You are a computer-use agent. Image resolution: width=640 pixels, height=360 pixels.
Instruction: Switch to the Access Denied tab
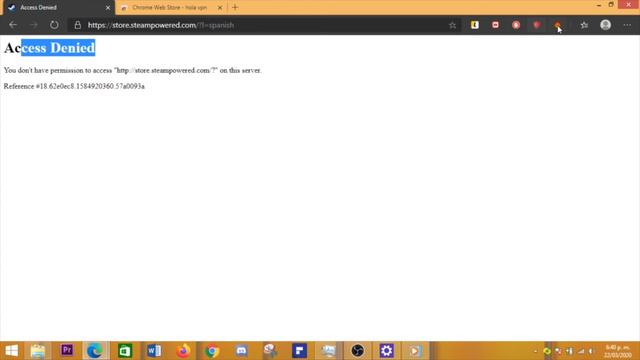click(x=57, y=7)
